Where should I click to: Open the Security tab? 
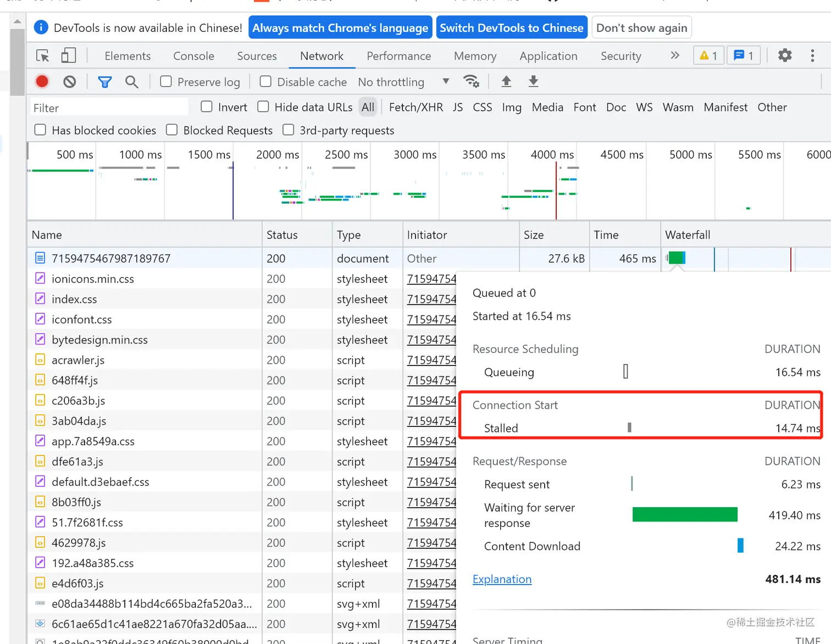[621, 56]
